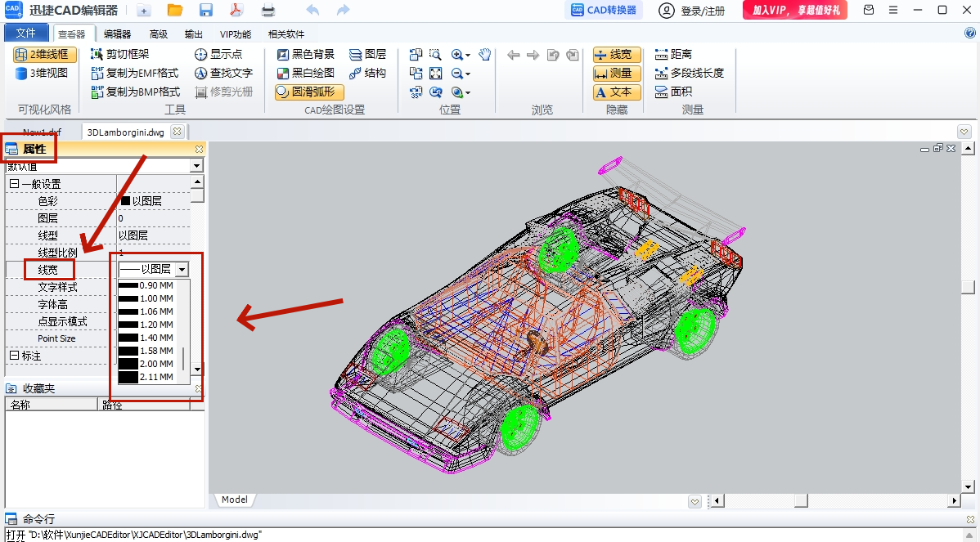The width and height of the screenshot is (980, 542).
Task: Click the printer icon
Action: tap(268, 10)
